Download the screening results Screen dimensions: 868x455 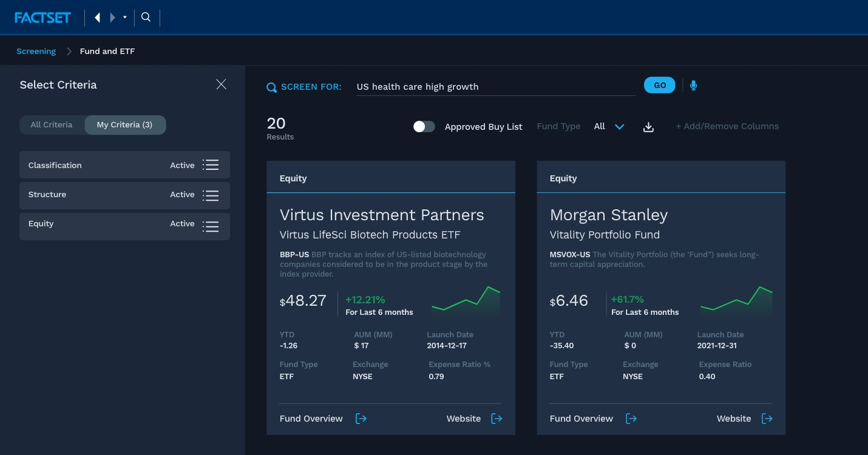tap(648, 127)
